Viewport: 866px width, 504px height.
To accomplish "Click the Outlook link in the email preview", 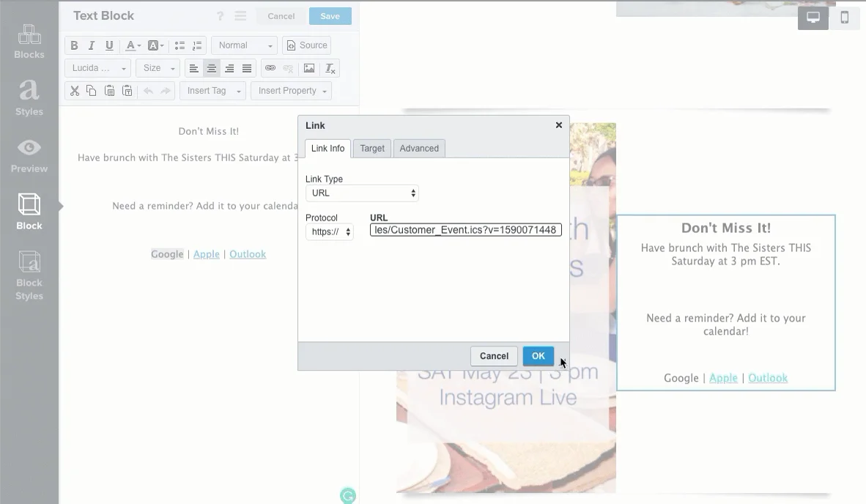I will (769, 378).
